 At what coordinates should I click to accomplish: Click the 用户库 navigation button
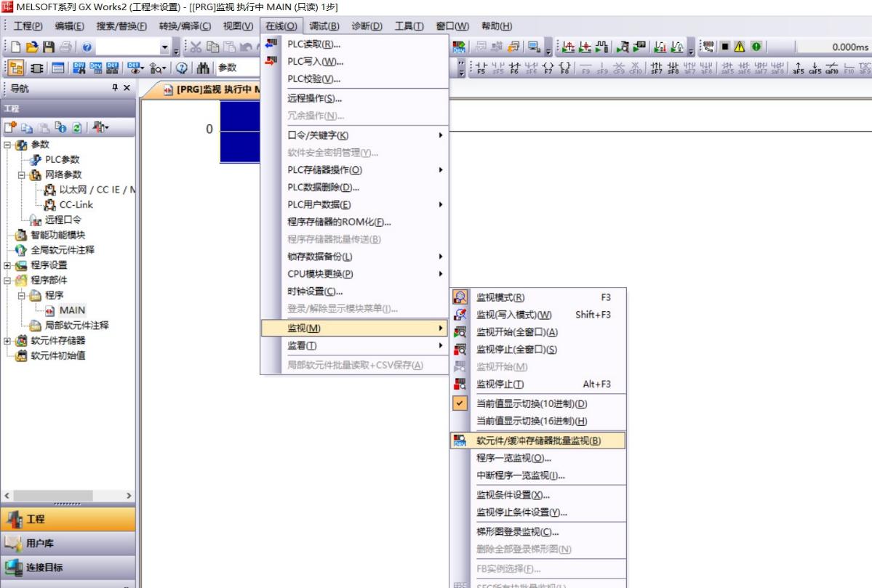coord(68,543)
